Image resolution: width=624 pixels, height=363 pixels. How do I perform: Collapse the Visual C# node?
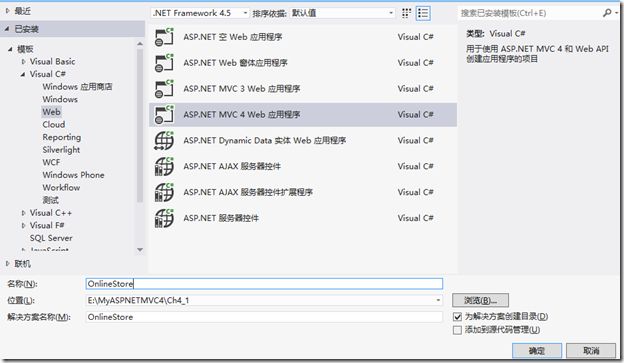coord(23,74)
